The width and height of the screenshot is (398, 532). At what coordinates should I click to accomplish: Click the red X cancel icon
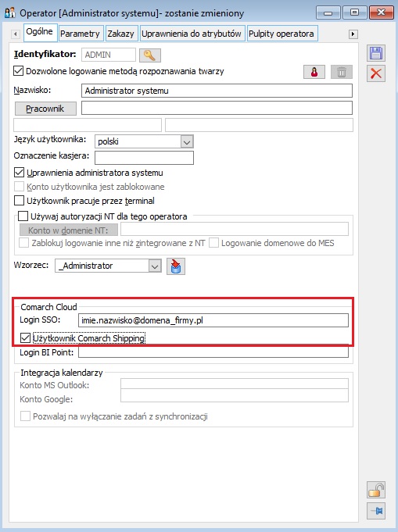point(376,73)
